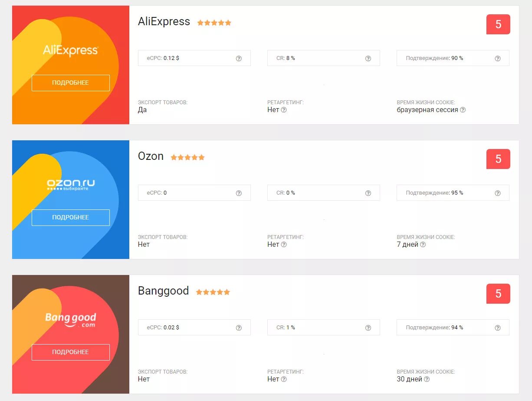Click the Ozon CR help question icon
532x401 pixels.
coord(368,193)
